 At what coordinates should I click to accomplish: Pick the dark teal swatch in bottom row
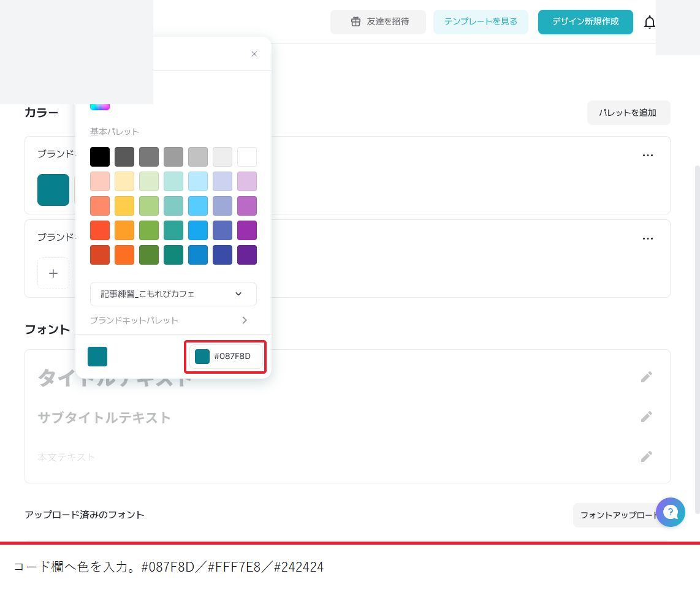pos(173,255)
